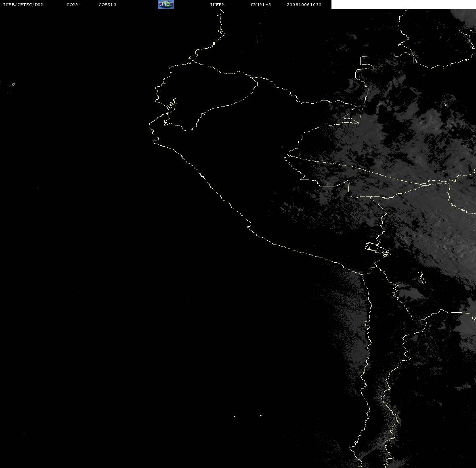Click Puná Island in Gulf of Guayaquil
Screen dimensions: 476x468
click(172, 105)
